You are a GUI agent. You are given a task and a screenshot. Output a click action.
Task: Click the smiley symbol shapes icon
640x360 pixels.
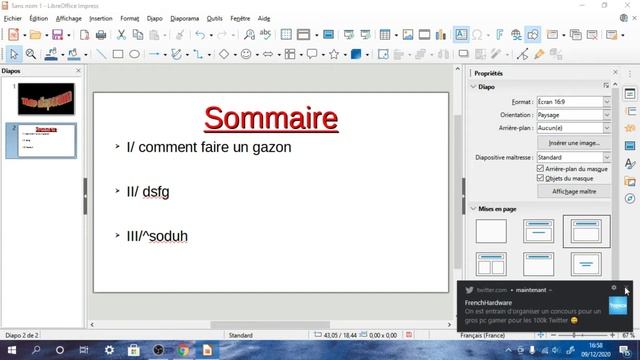[246, 54]
